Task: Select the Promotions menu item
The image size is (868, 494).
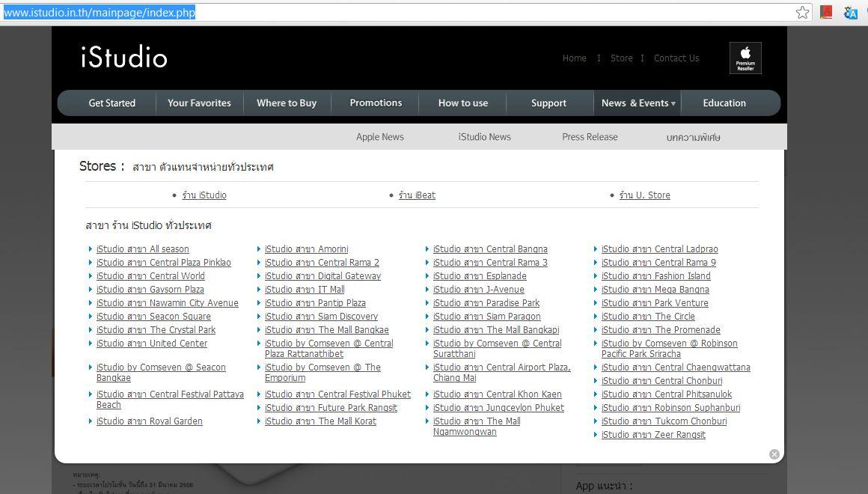Action: [376, 103]
